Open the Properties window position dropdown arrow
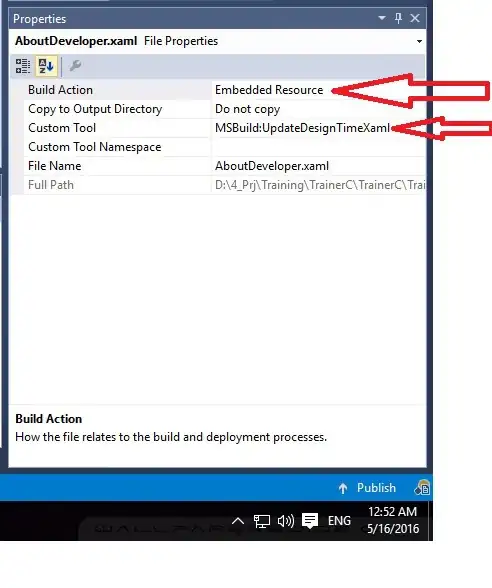This screenshot has height=588, width=492. tap(382, 18)
